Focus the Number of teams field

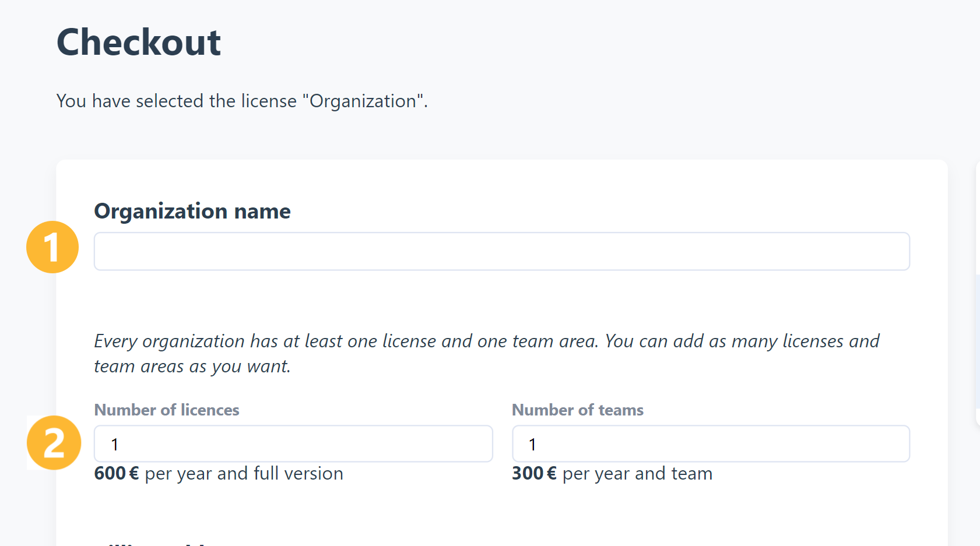[711, 443]
